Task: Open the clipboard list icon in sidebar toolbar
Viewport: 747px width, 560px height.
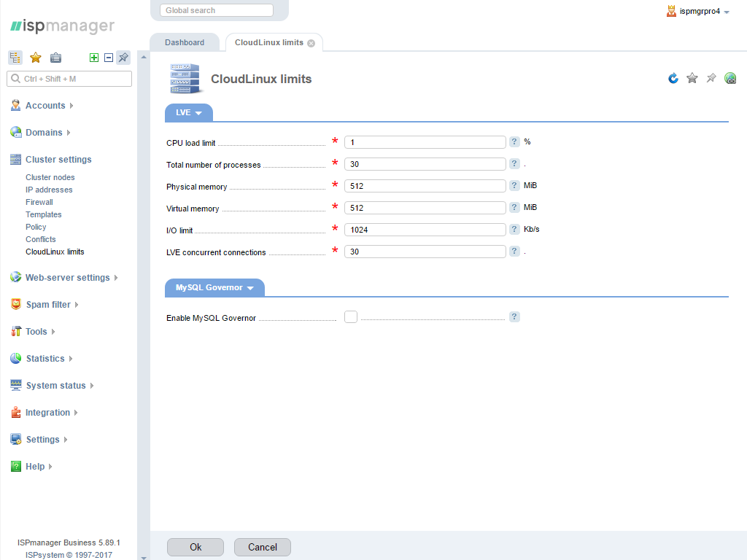Action: [x=55, y=58]
